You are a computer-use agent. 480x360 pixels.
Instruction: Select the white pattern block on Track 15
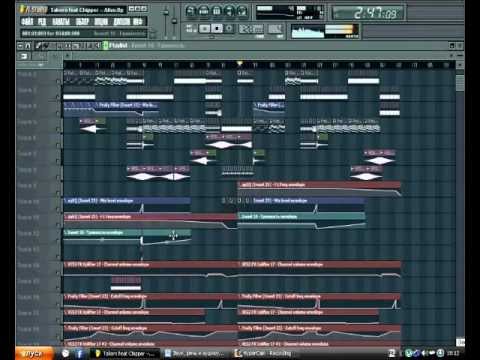126,288
